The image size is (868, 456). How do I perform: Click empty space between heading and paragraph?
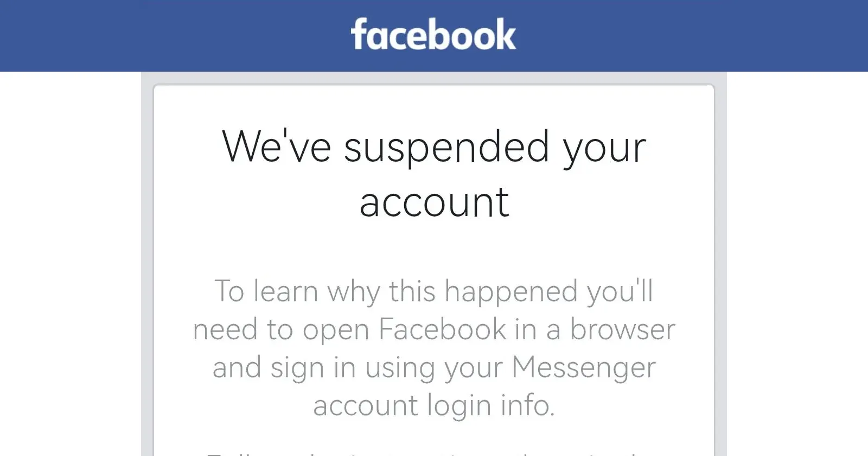(434, 247)
